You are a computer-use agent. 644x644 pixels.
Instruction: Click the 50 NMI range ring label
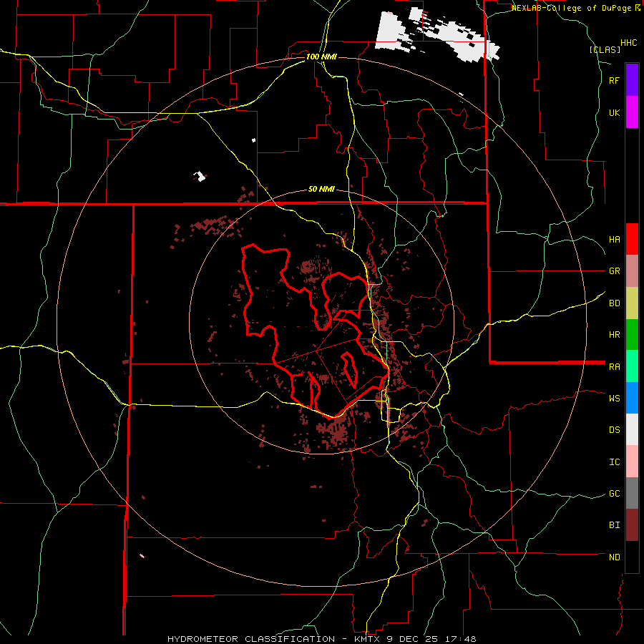pyautogui.click(x=321, y=190)
